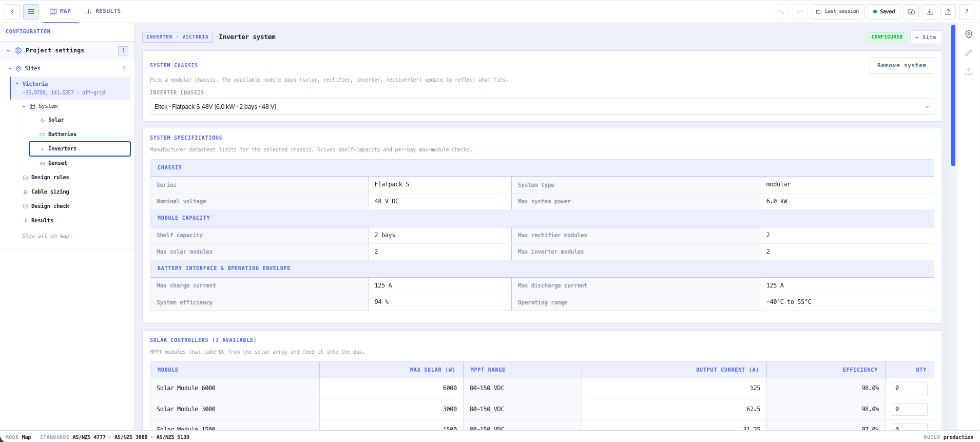Click the 'Flatpack S' series value

pyautogui.click(x=392, y=185)
